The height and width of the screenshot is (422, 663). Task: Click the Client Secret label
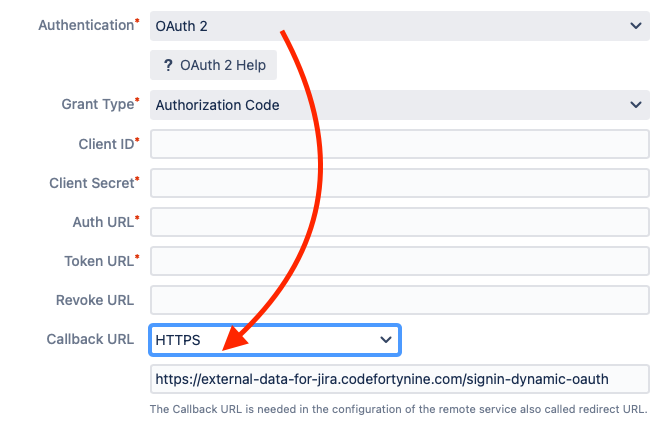point(91,183)
